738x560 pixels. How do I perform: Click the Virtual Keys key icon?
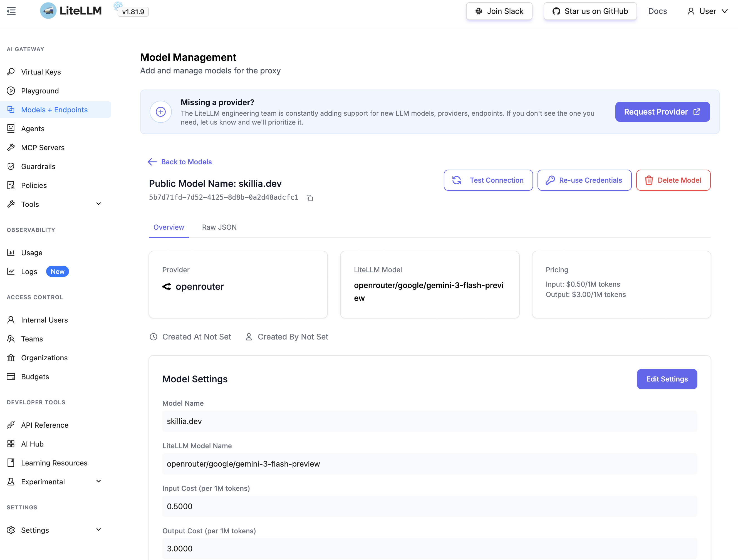[11, 72]
